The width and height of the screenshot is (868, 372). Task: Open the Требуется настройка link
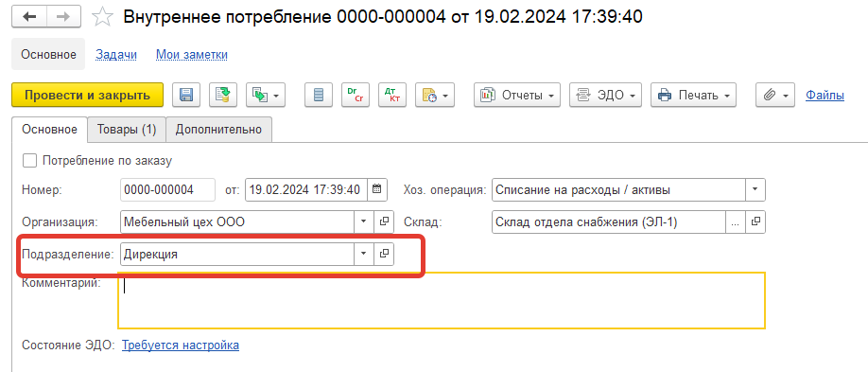click(181, 345)
